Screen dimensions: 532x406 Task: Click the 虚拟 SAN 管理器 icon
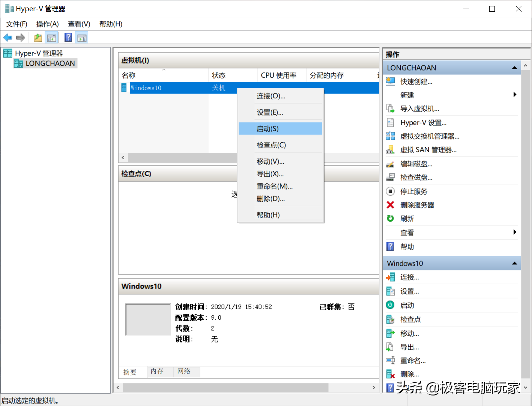coord(391,149)
